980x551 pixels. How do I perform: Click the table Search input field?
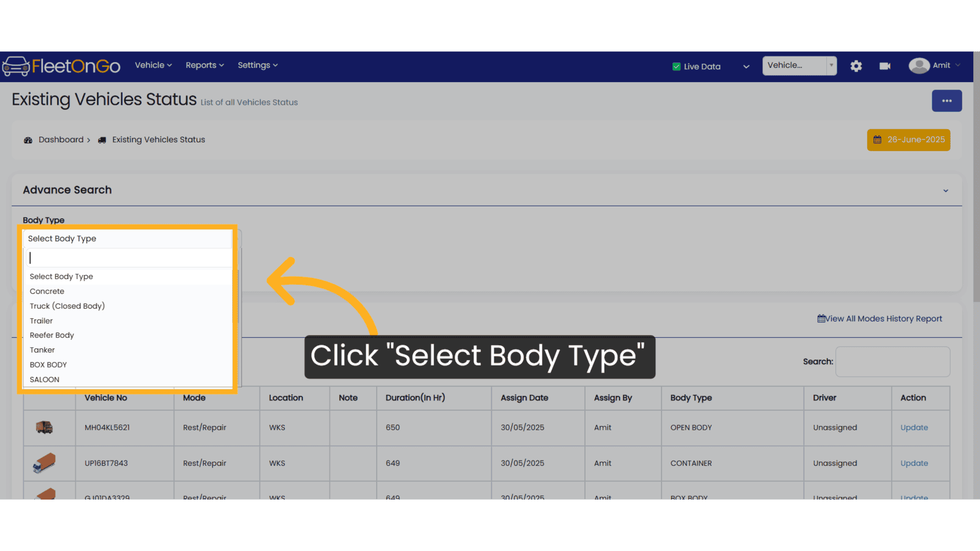(892, 362)
